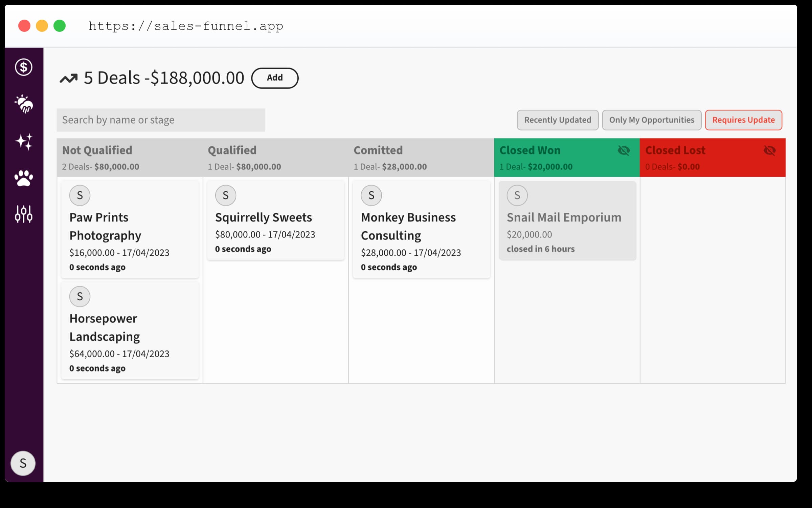Click '$64,000.00 - 17/04/2023' on Horsepower card
Viewport: 812px width, 508px height.
pos(119,354)
